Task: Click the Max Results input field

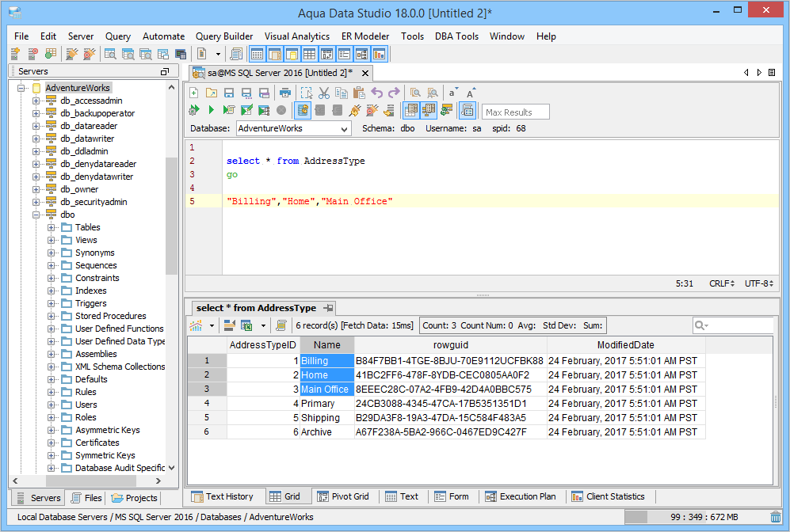Action: pyautogui.click(x=516, y=112)
